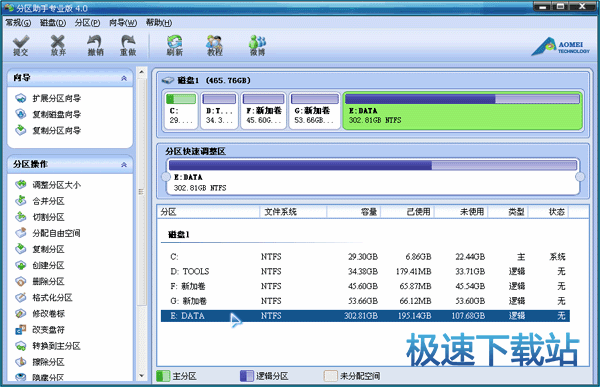600x387 pixels.
Task: Select the D: TOOLS row in partition list
Action: pyautogui.click(x=365, y=271)
